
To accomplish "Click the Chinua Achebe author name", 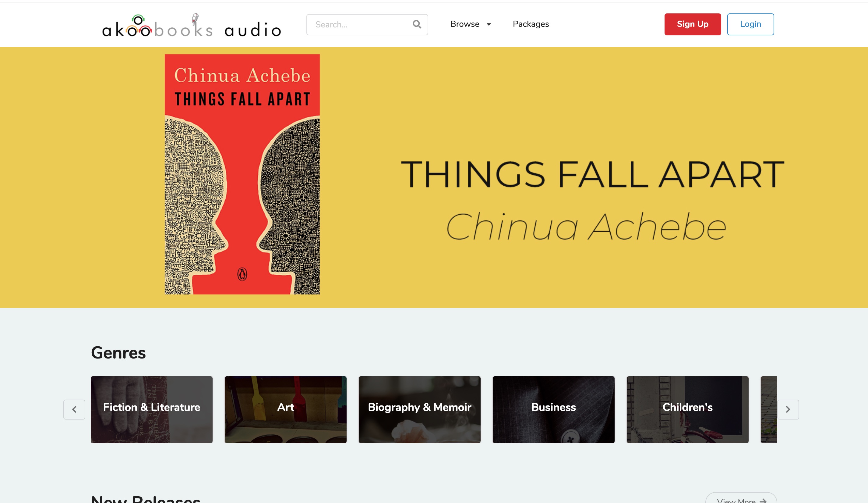I will pos(586,226).
